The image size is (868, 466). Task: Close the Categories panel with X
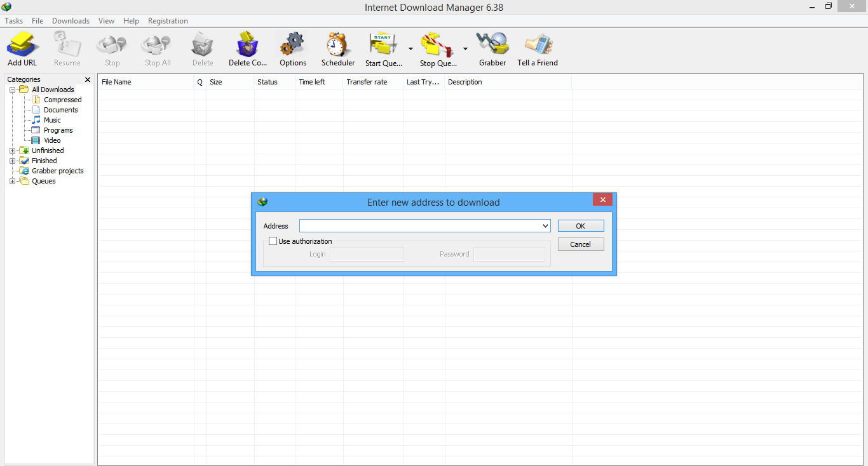pos(88,79)
